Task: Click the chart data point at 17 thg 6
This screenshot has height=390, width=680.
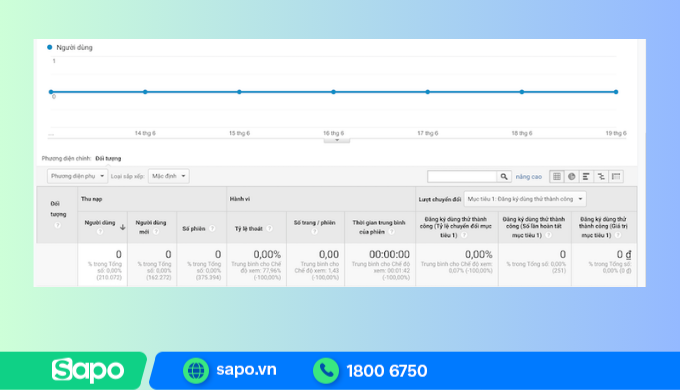Action: coord(428,92)
